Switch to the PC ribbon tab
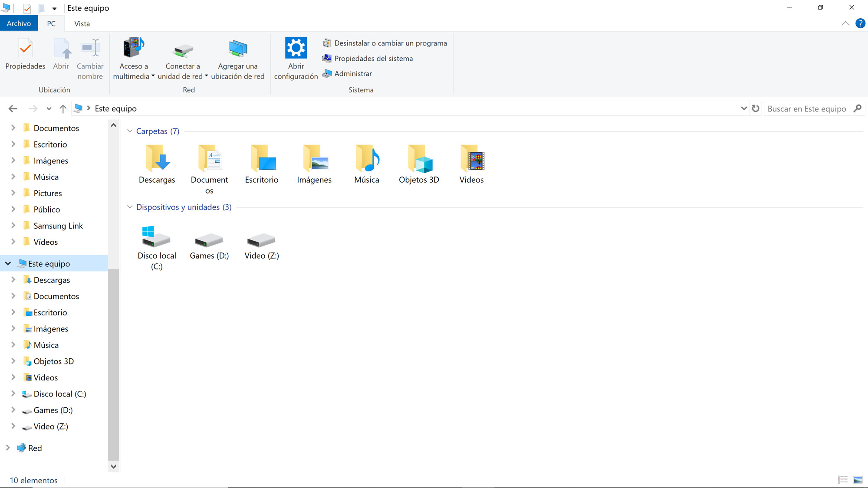The width and height of the screenshot is (868, 488). tap(51, 23)
